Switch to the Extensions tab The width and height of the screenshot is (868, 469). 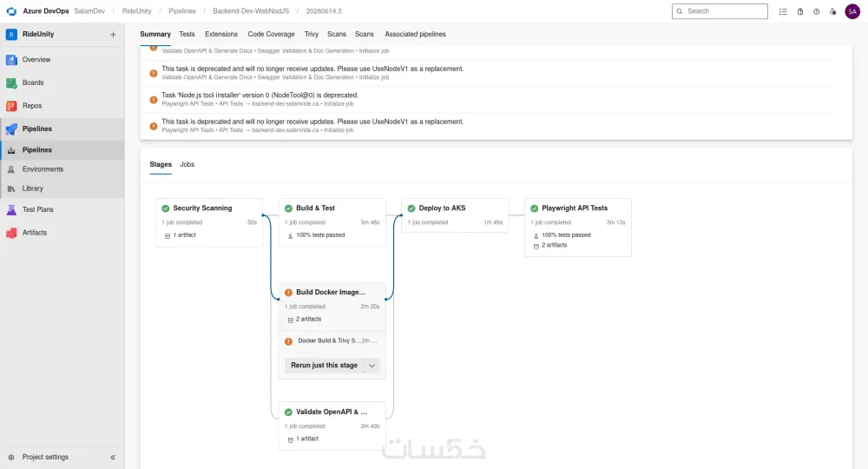point(220,35)
